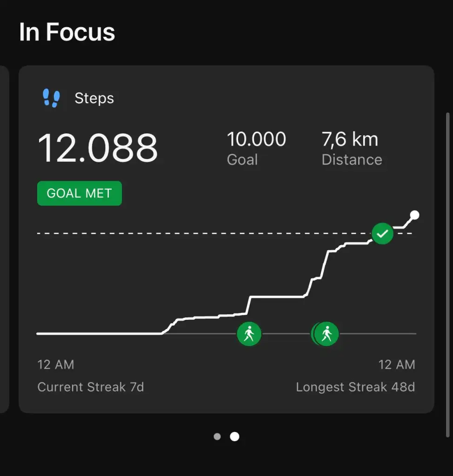Click the Current Streak 7d label
This screenshot has width=453, height=476.
(91, 387)
